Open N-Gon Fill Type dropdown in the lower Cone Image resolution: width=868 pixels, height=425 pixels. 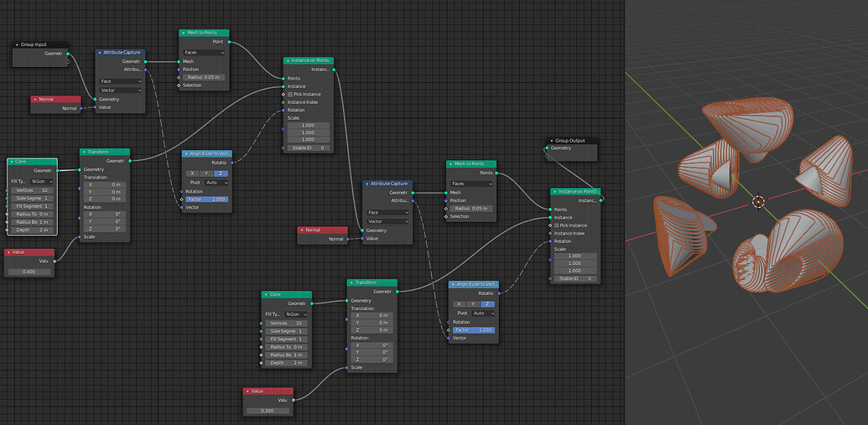pyautogui.click(x=296, y=314)
